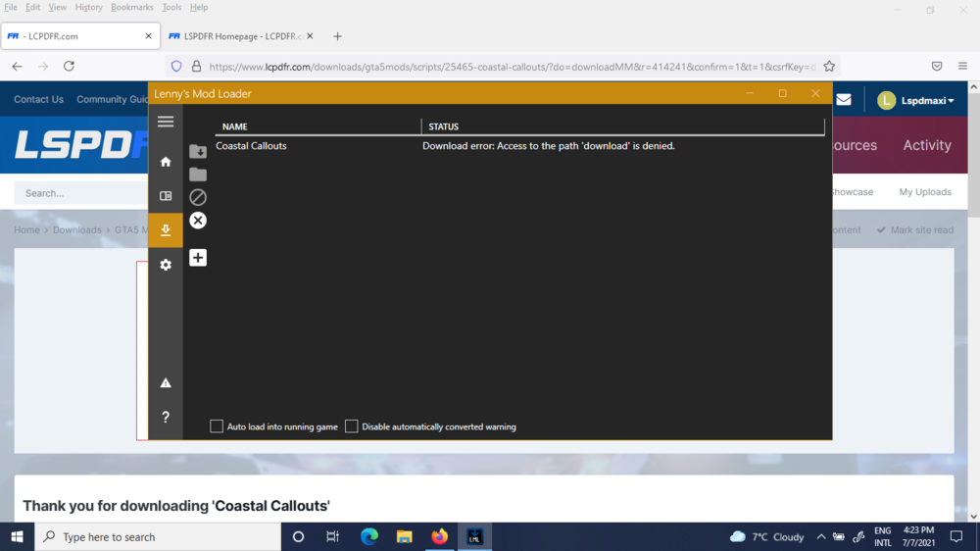980x551 pixels.
Task: Open the hamburger menu in Lenny's Mod Loader
Action: [166, 122]
